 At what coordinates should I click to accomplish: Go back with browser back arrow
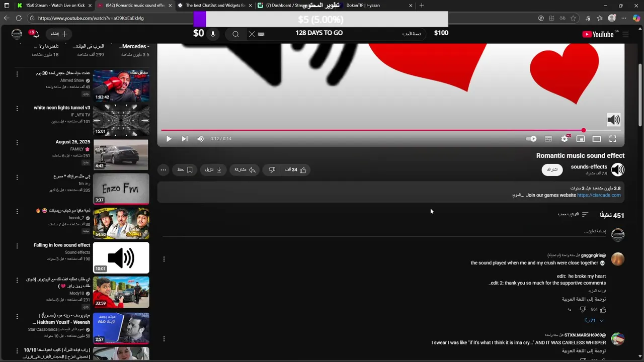(x=6, y=18)
